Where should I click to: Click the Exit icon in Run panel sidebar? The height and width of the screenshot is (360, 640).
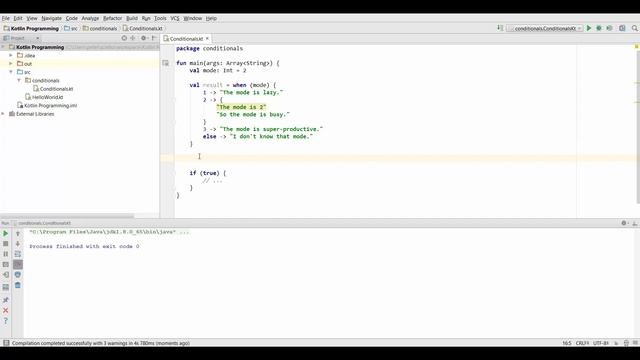(x=6, y=275)
